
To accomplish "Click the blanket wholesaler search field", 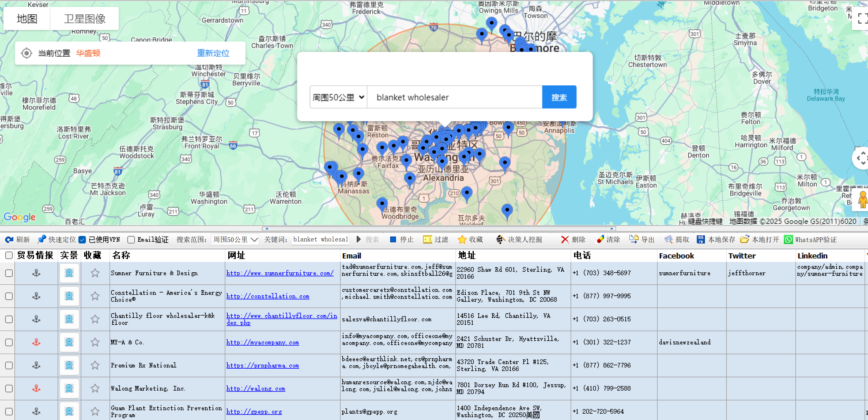I will pos(454,97).
